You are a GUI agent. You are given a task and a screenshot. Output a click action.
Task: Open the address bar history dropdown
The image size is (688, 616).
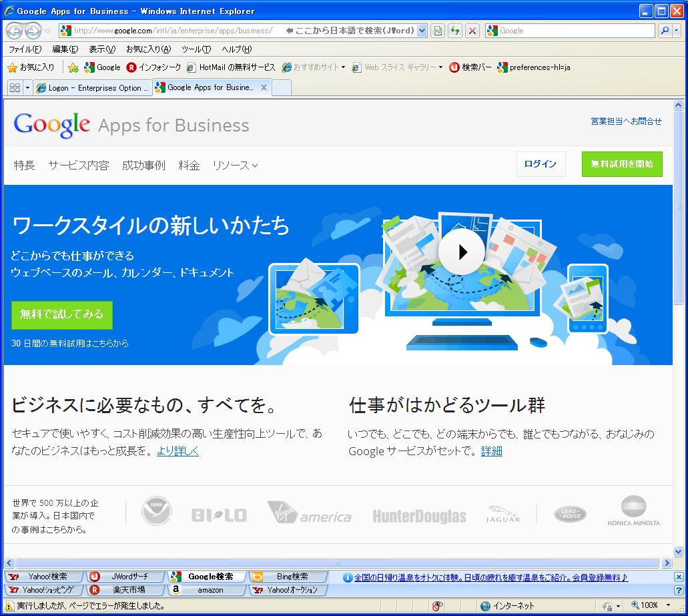422,31
